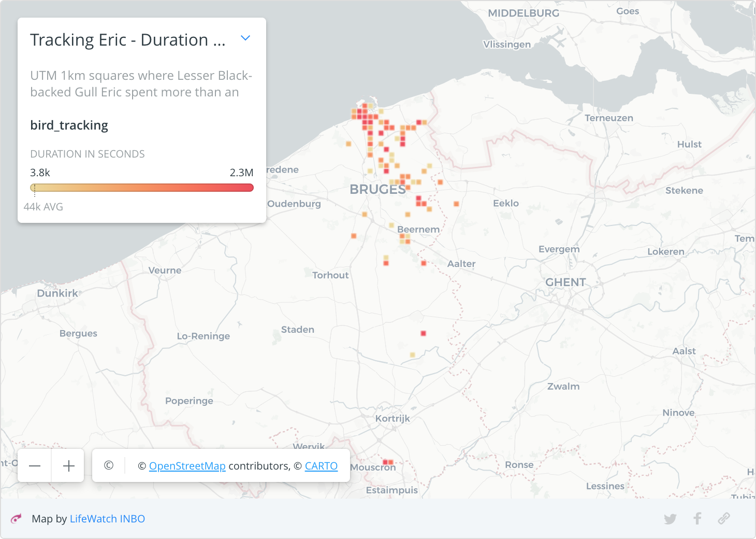This screenshot has height=539, width=756.
Task: Copy the map link with chain icon
Action: click(724, 518)
